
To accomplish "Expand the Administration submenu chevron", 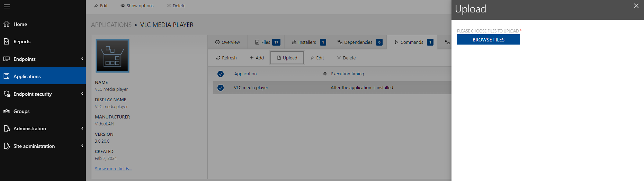I will 82,128.
